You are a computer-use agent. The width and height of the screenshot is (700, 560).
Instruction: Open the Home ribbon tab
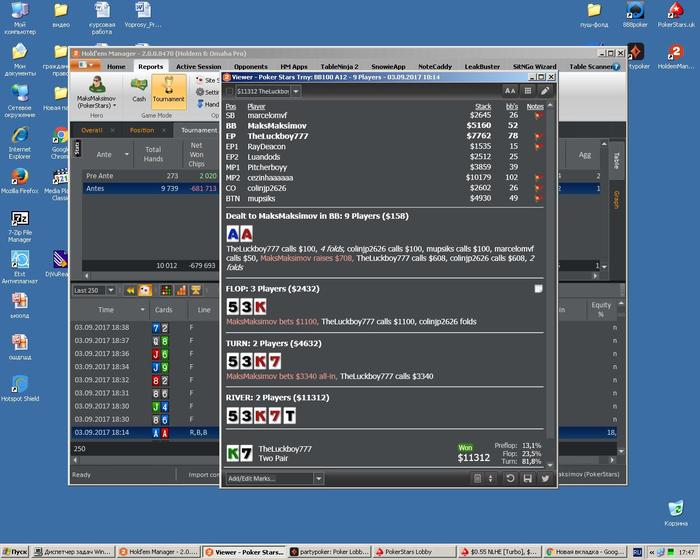click(116, 67)
